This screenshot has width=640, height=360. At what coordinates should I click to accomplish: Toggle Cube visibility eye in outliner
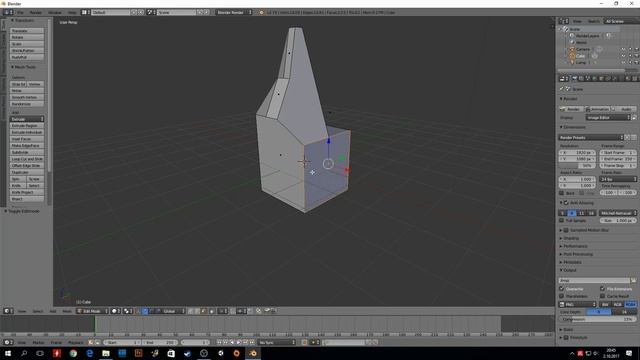tap(623, 56)
